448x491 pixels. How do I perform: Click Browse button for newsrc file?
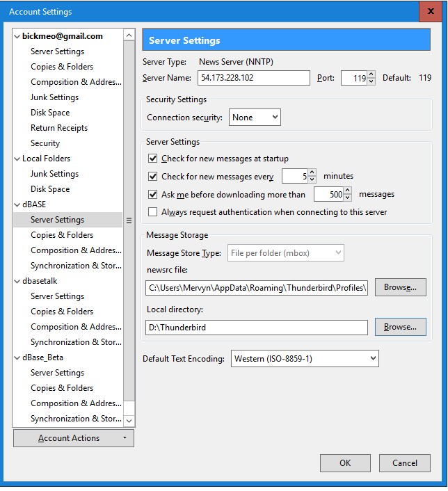pos(400,287)
